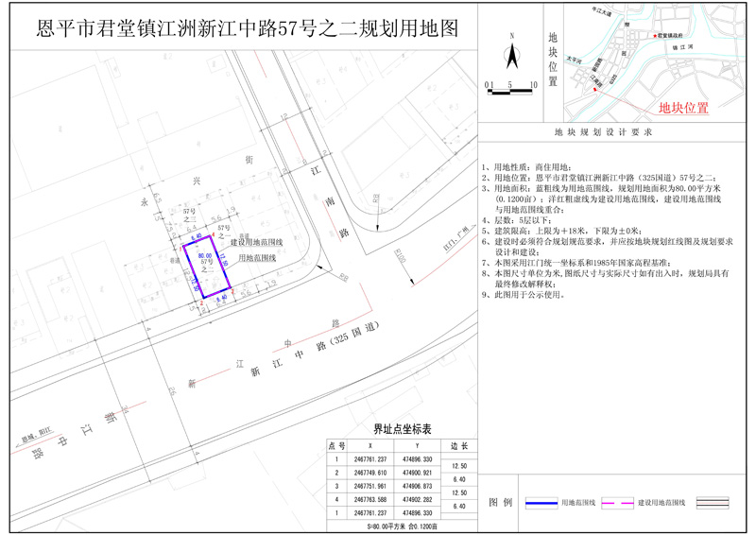This screenshot has height=535, width=756.
Task: Click the red underlined 地块位置 callout label
Action: [x=682, y=109]
